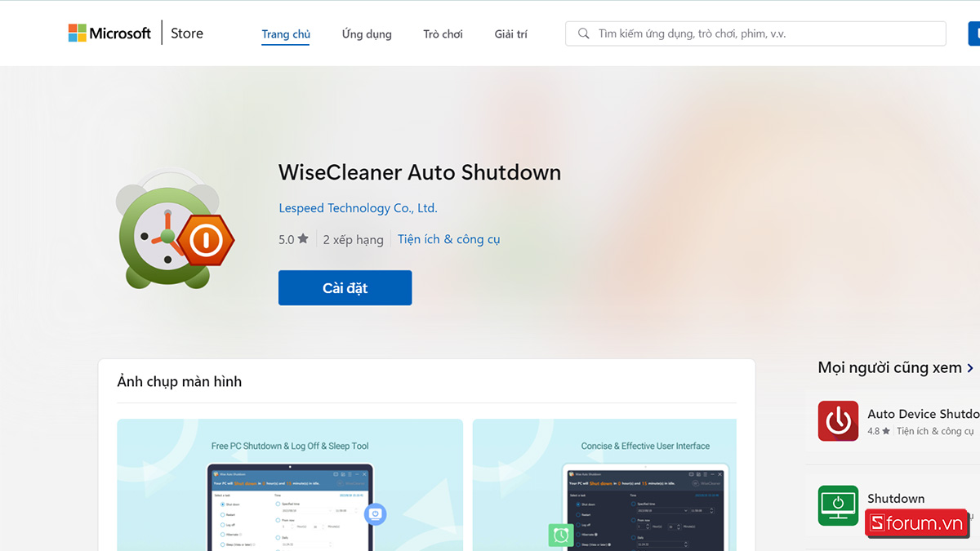Expand the Mọi người cũng xem chevron
The height and width of the screenshot is (551, 980).
pyautogui.click(x=970, y=368)
